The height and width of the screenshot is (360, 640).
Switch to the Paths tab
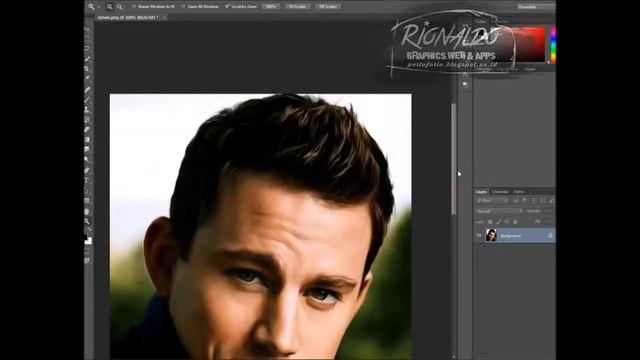519,192
